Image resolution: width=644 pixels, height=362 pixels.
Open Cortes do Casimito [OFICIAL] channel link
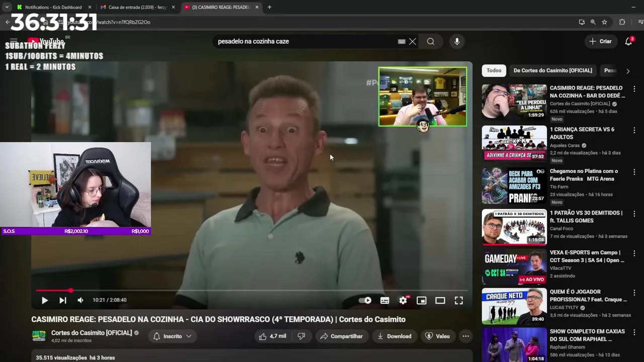coord(92,333)
